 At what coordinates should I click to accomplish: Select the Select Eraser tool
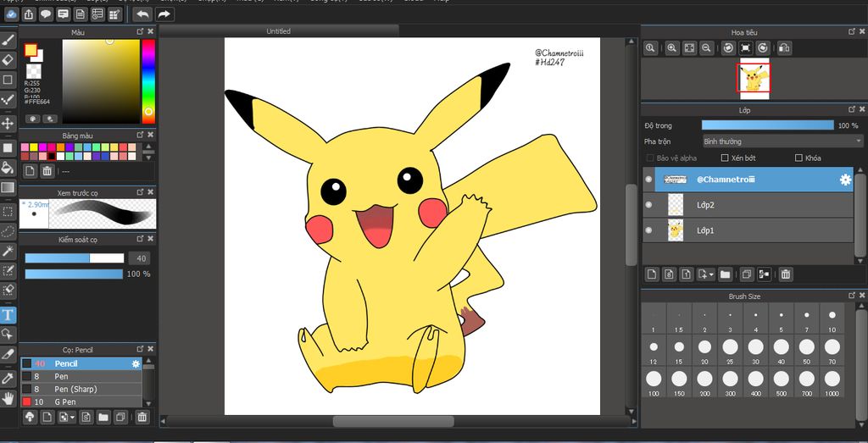(8, 290)
